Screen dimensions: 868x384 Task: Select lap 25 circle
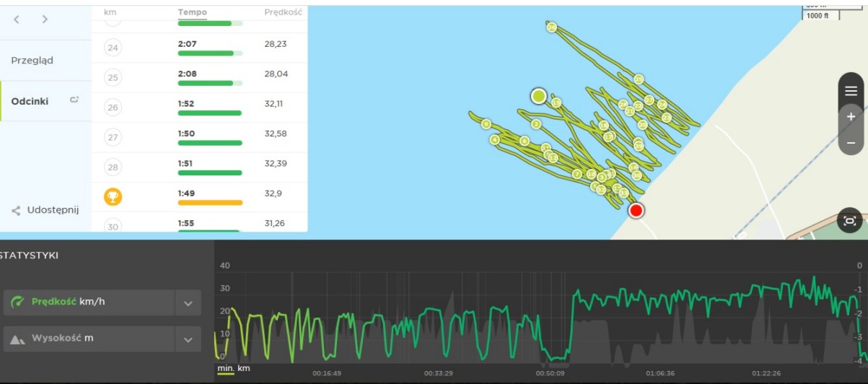pyautogui.click(x=113, y=77)
